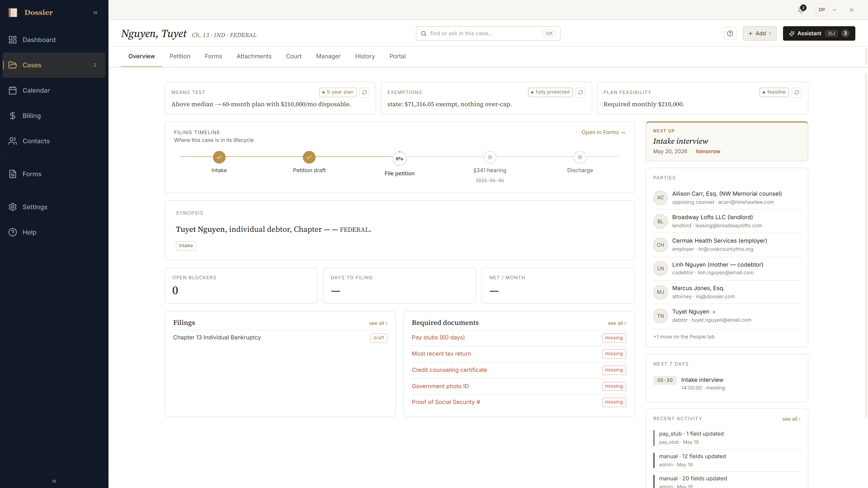The image size is (868, 488).
Task: Click the draft status badge
Action: coord(379,338)
